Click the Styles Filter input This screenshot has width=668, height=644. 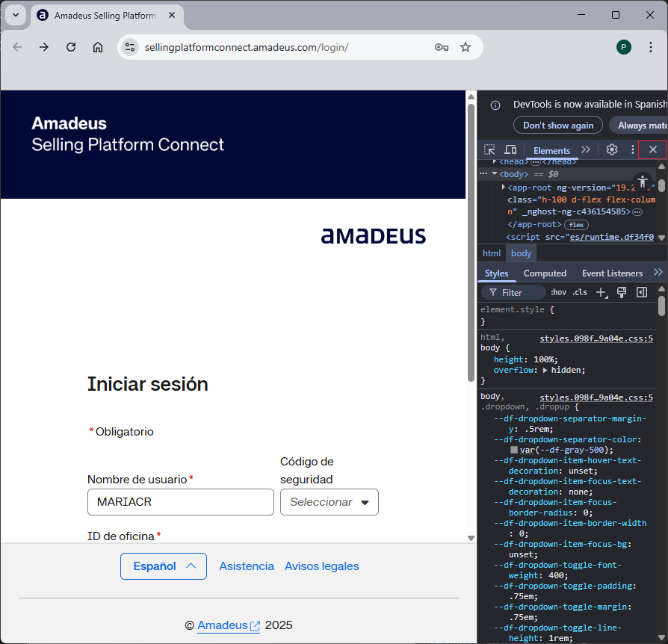pyautogui.click(x=514, y=293)
